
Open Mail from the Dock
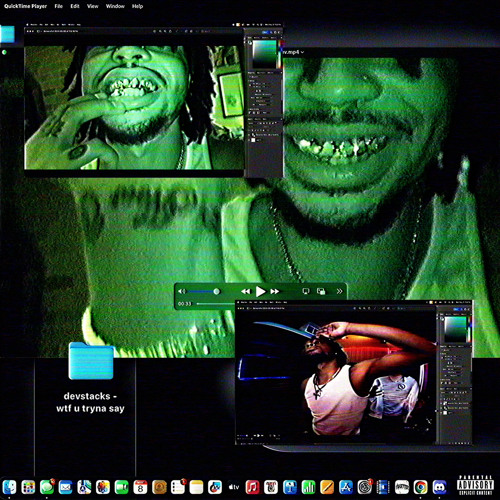pyautogui.click(x=66, y=487)
